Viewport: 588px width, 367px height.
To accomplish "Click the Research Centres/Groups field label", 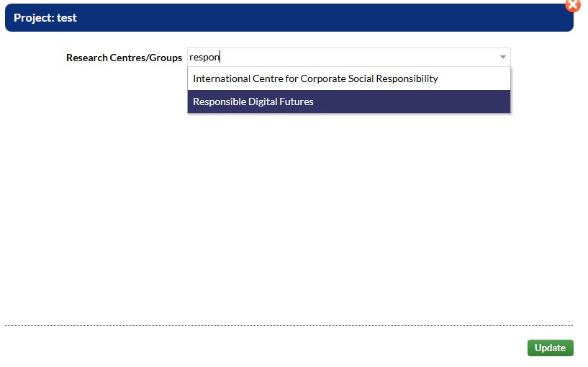I will (x=124, y=58).
